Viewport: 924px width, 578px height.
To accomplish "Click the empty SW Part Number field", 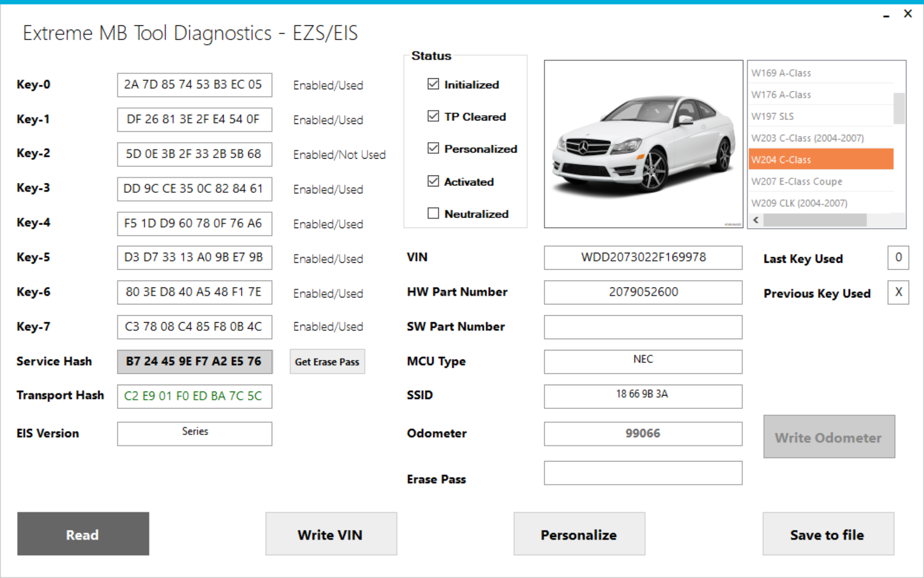I will point(643,327).
